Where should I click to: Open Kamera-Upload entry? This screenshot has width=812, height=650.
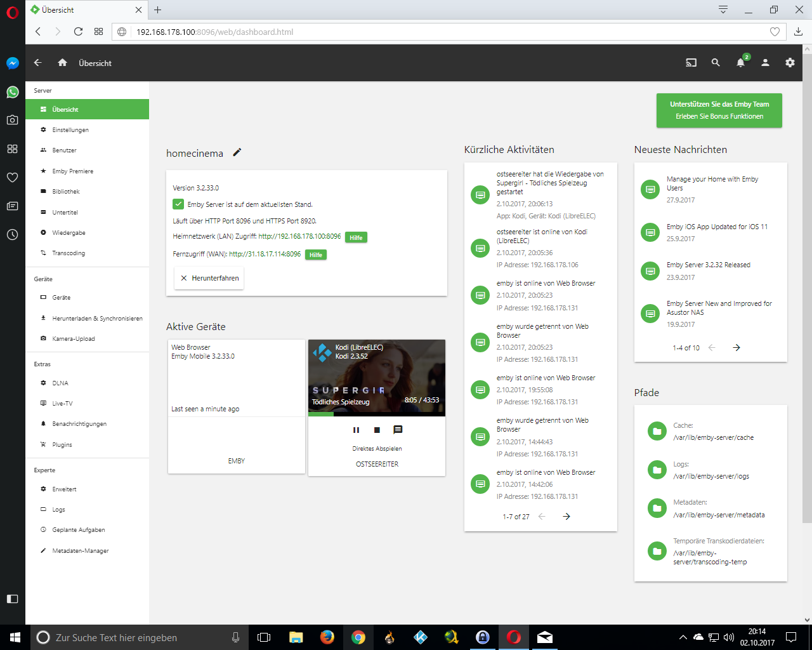(87, 339)
